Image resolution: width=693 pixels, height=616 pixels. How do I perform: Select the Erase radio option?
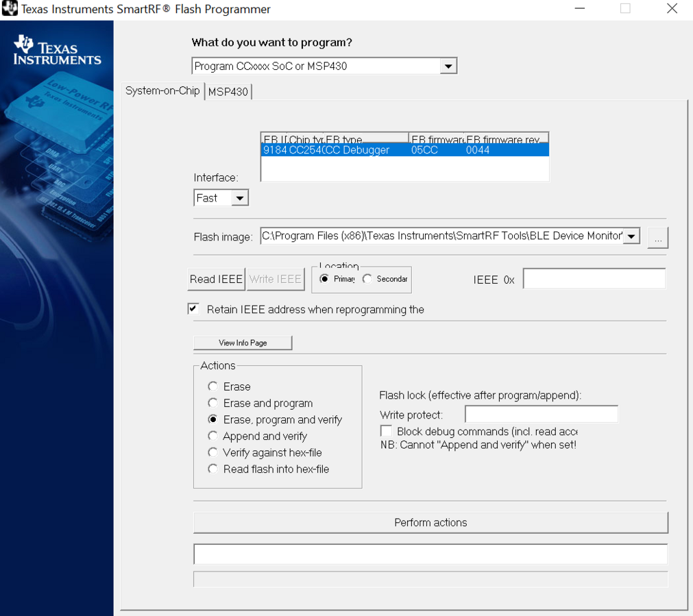coord(213,386)
